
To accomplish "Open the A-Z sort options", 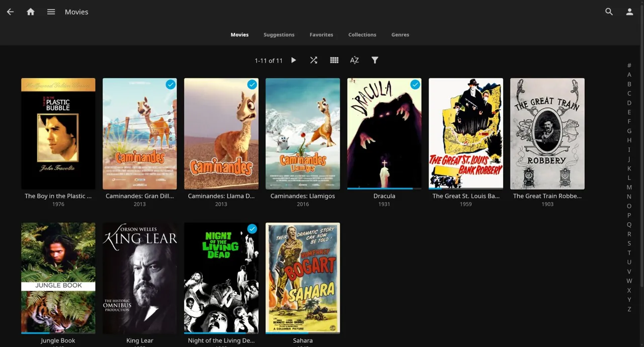I will tap(354, 60).
